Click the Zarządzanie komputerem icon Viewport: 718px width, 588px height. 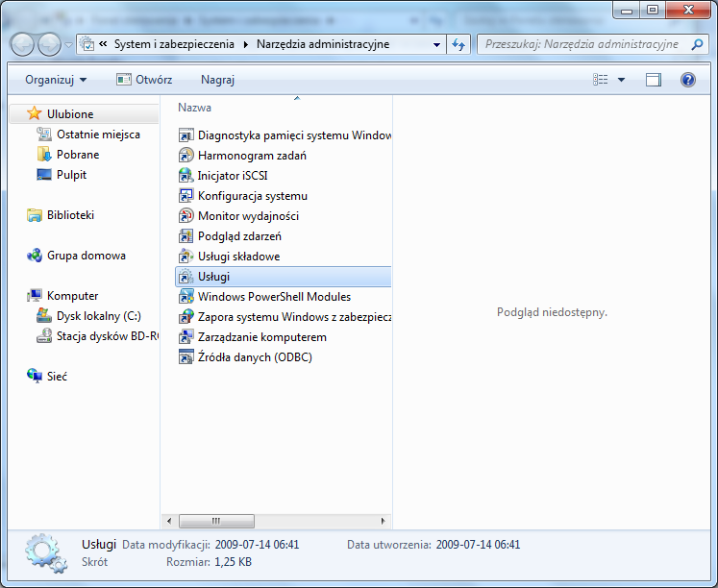pos(186,337)
